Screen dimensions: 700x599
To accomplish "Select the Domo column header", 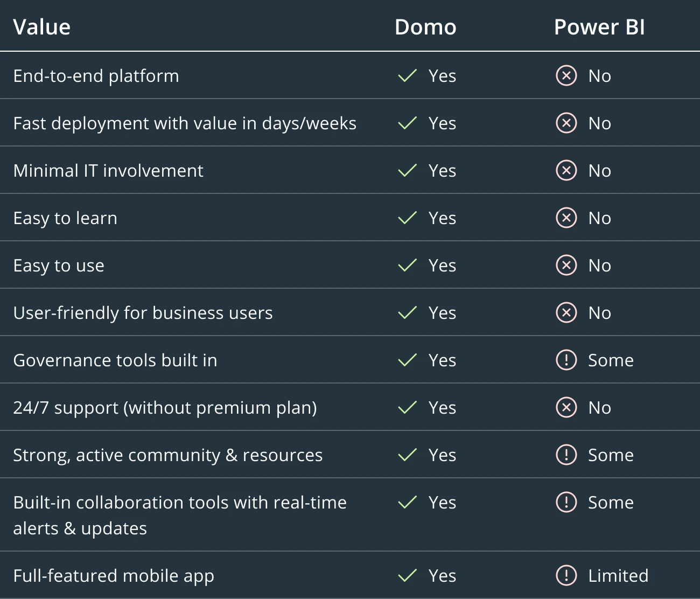I will pos(425,26).
